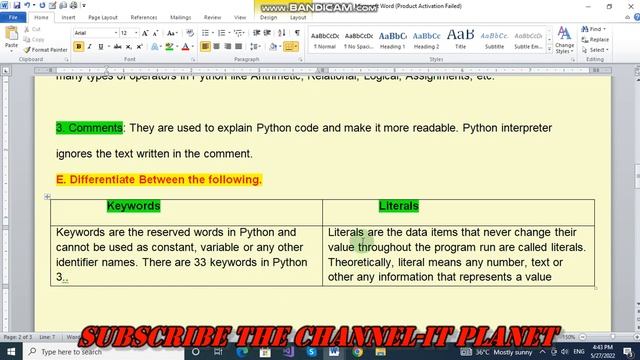Align text to the right
640x360 pixels.
(227, 47)
